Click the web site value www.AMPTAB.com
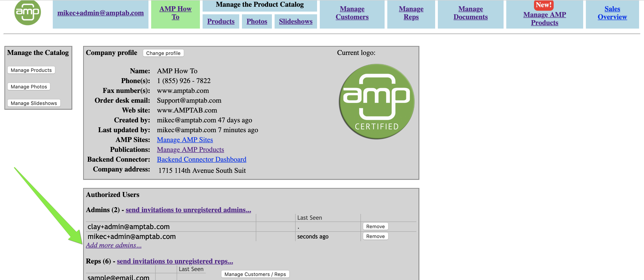 click(x=187, y=110)
